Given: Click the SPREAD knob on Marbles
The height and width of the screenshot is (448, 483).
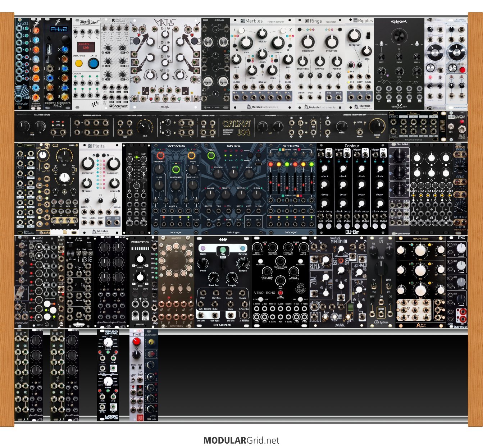Looking at the screenshot, I should click(x=278, y=43).
